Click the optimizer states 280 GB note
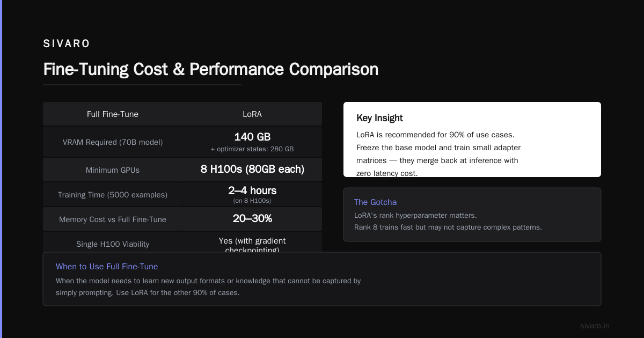Viewport: 644px width, 338px height. 252,149
